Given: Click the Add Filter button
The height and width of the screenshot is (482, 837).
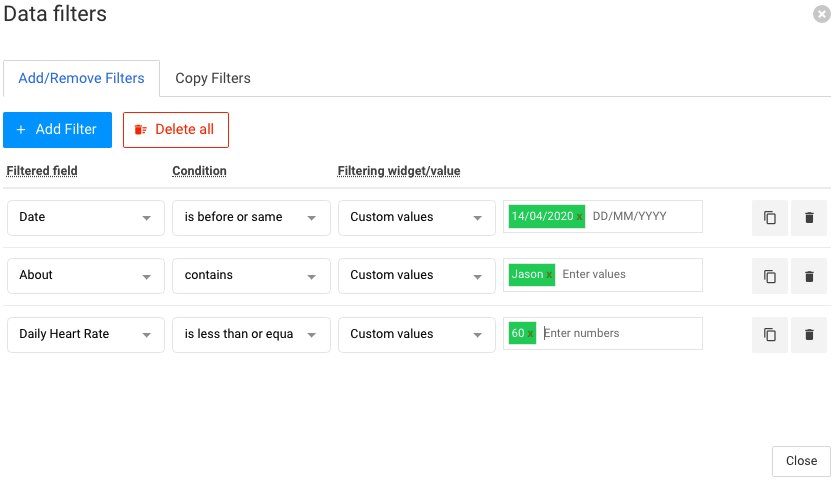Looking at the screenshot, I should (58, 130).
